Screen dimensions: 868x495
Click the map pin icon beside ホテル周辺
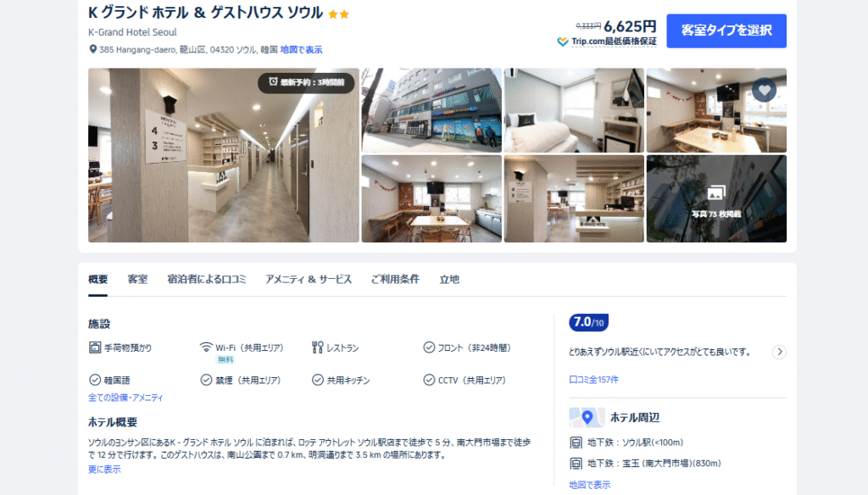click(x=587, y=418)
